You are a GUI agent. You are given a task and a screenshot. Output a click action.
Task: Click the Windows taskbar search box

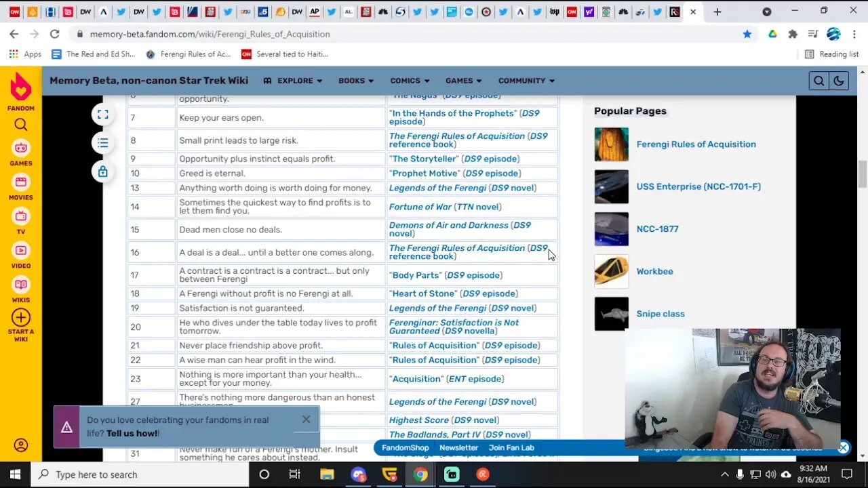coord(140,474)
